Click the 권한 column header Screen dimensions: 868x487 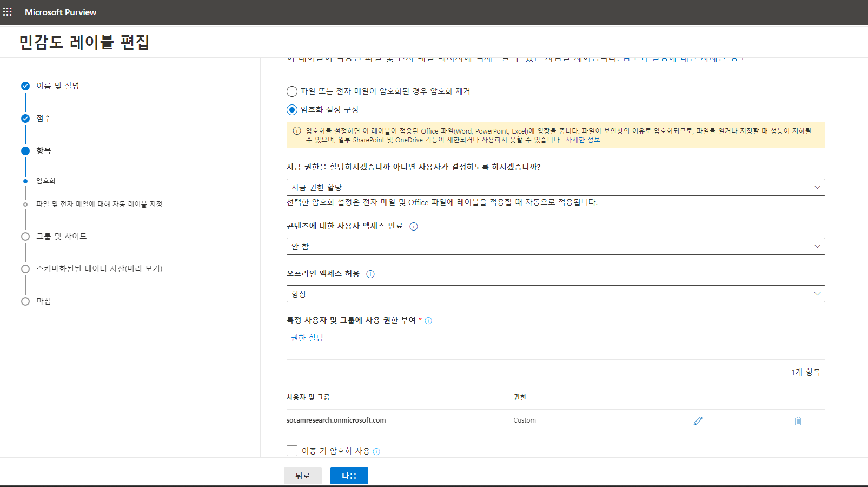click(x=520, y=398)
